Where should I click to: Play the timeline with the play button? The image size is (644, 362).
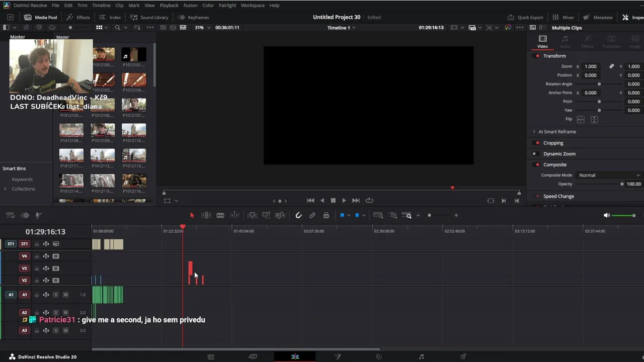[x=344, y=200]
